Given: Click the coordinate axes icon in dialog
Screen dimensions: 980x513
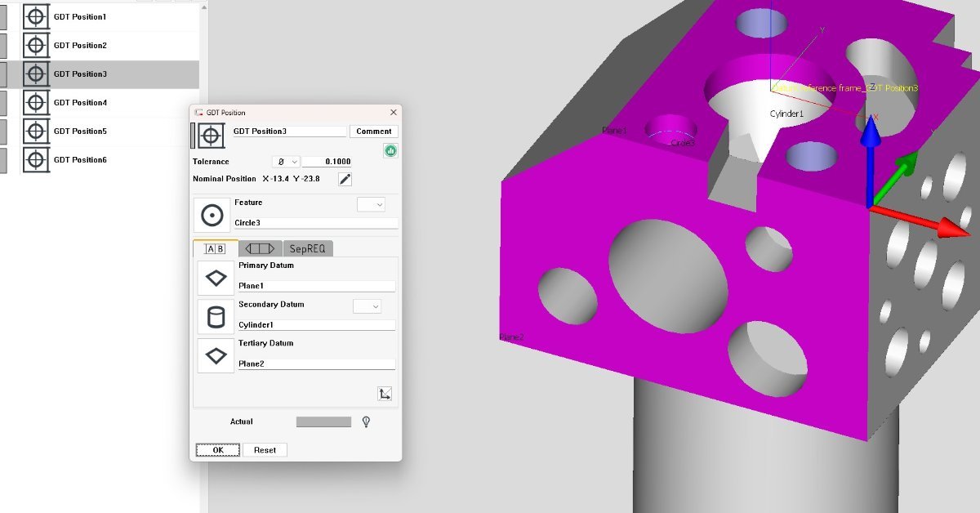Looking at the screenshot, I should 385,394.
